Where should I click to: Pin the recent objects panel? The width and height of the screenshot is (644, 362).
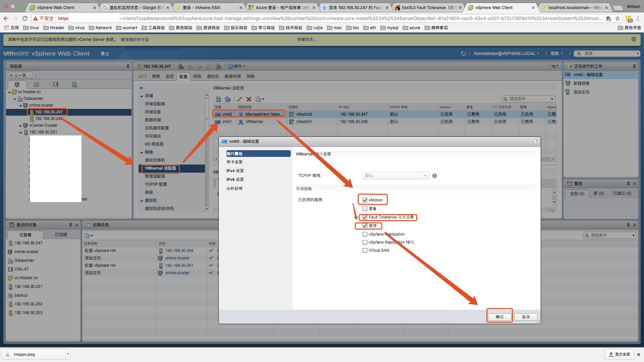pyautogui.click(x=70, y=225)
